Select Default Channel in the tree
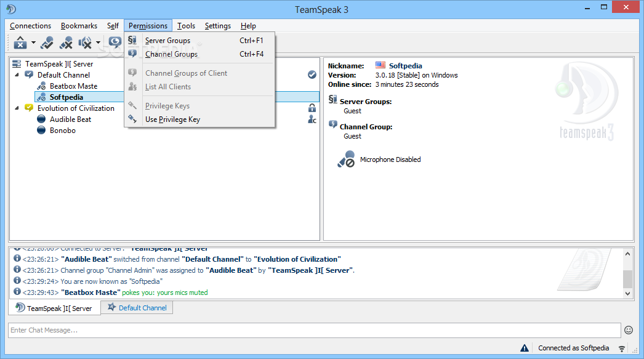644x359 pixels. 63,75
